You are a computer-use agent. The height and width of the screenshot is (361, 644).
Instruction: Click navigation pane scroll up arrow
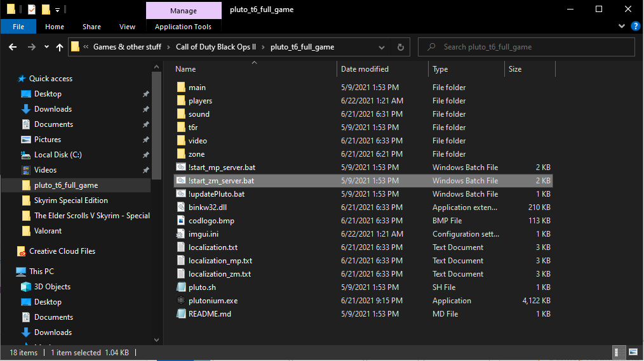tap(156, 67)
